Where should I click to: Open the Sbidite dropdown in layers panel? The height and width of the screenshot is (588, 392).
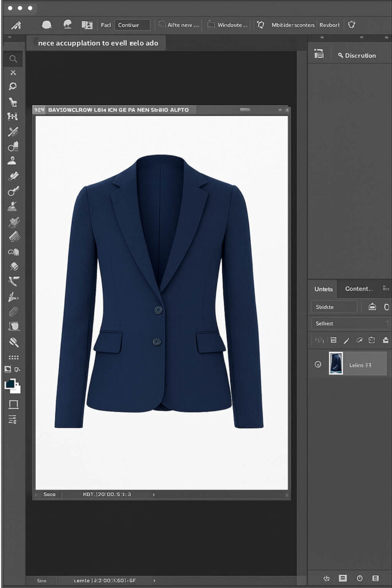[x=334, y=307]
